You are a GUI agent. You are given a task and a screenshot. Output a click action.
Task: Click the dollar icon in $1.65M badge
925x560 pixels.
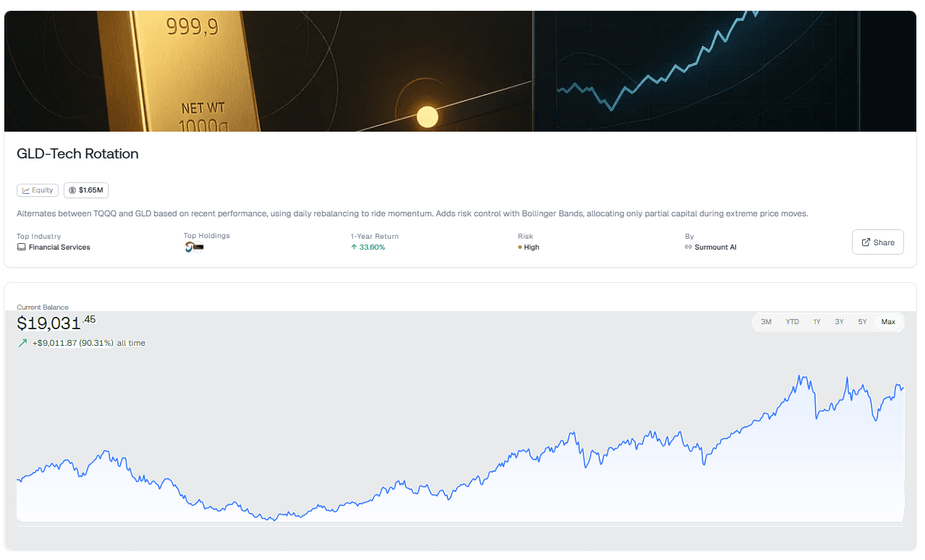click(72, 190)
